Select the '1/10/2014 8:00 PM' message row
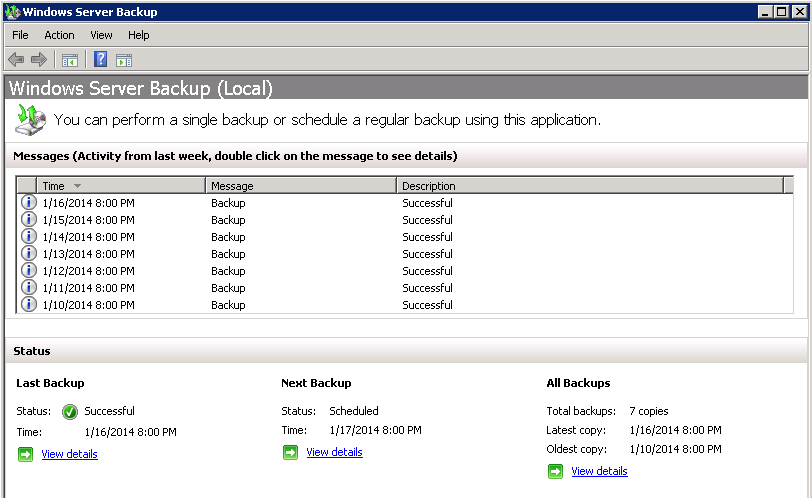This screenshot has height=498, width=812. pos(405,305)
